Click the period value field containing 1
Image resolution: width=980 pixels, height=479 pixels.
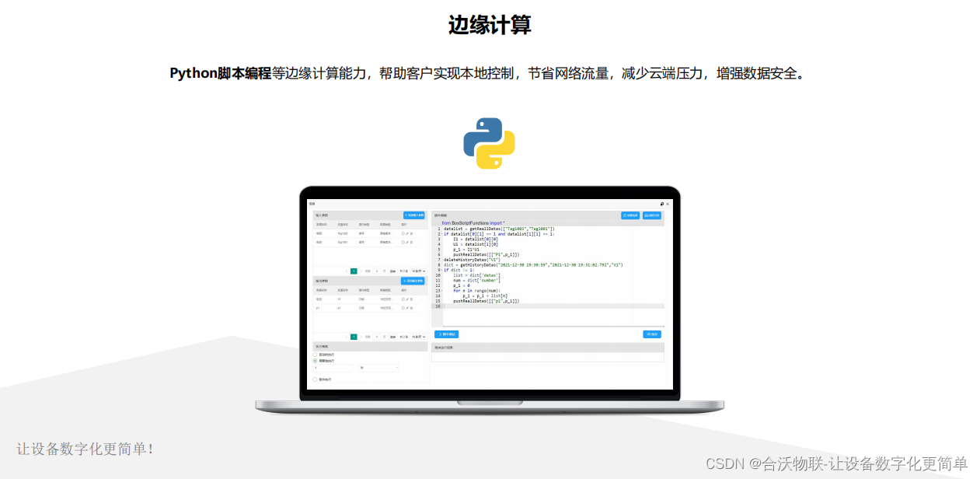pos(333,368)
